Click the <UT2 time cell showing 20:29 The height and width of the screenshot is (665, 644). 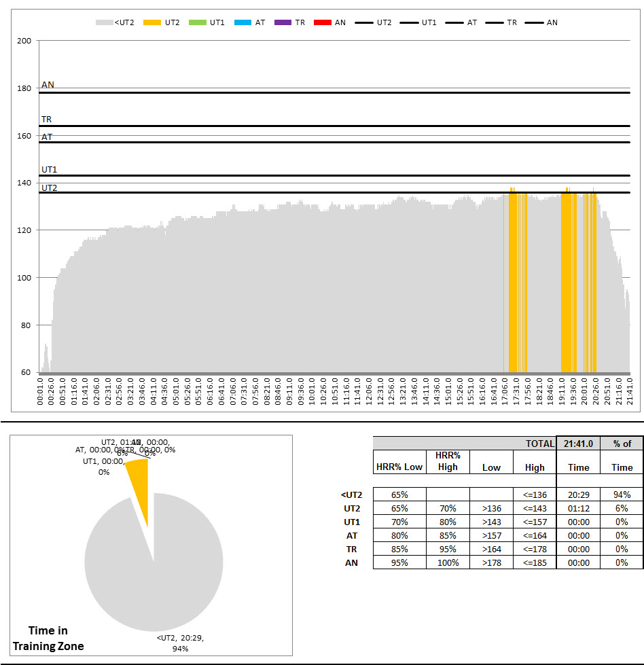coord(578,495)
